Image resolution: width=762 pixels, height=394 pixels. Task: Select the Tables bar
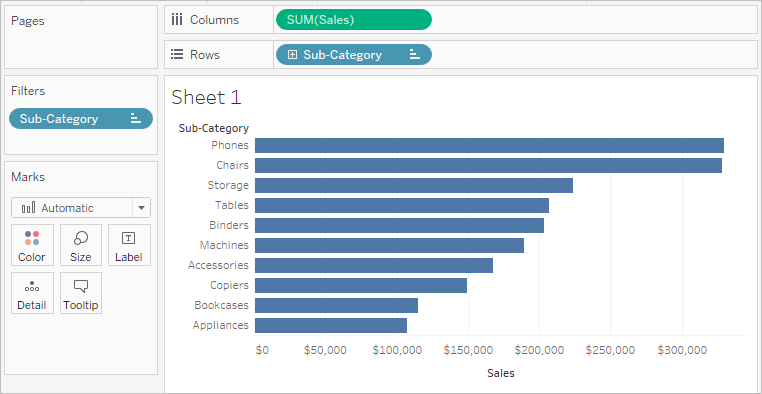click(x=402, y=205)
